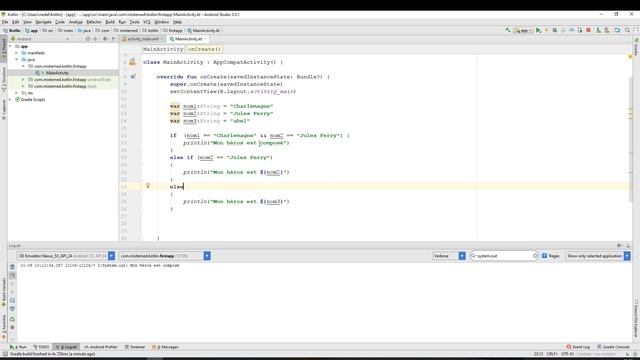Clear the logcat search with the x icon
640x360 pixels.
click(535, 256)
